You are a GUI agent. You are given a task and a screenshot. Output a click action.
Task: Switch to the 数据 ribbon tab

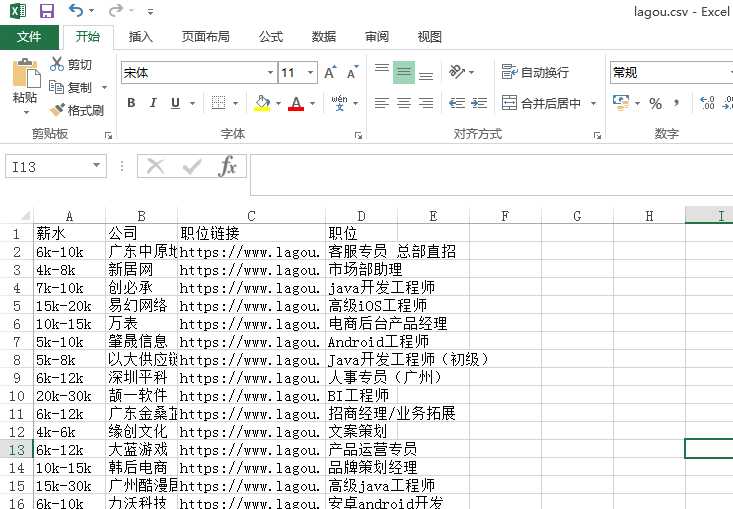tap(324, 37)
